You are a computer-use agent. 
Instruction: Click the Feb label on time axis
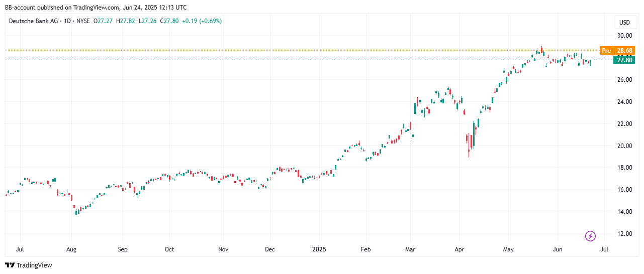(x=366, y=249)
